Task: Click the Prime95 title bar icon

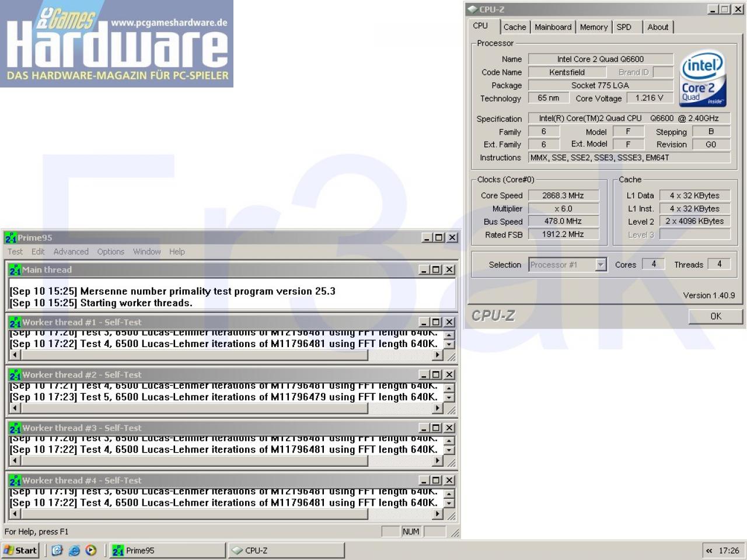Action: [x=11, y=237]
